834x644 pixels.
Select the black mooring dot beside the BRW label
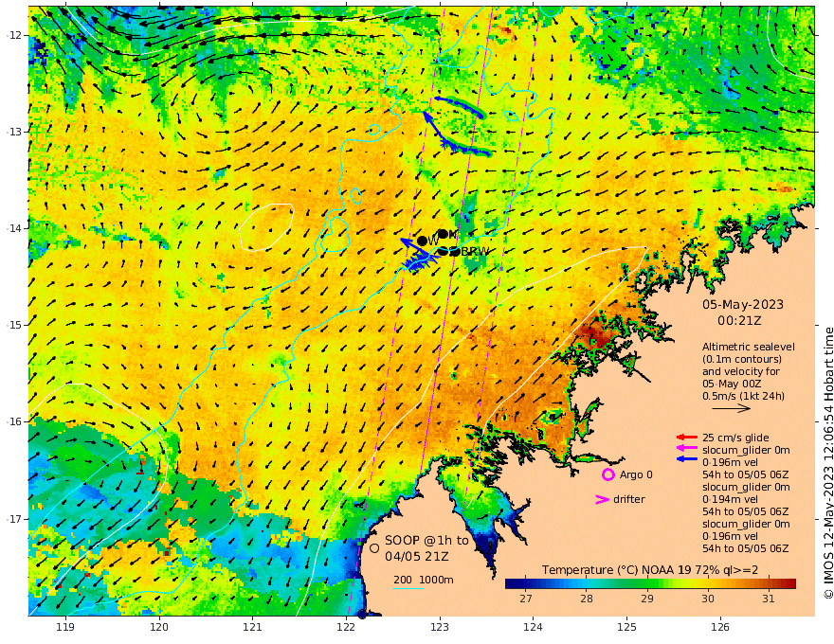pyautogui.click(x=455, y=251)
